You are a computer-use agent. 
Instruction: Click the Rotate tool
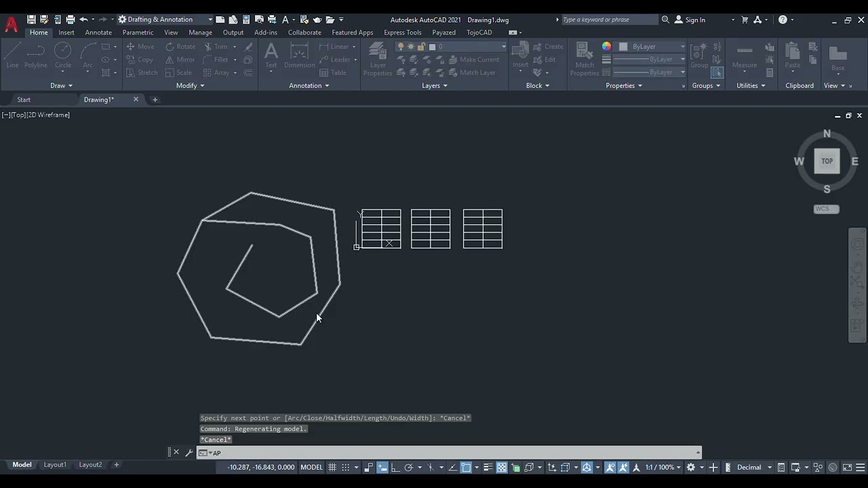click(x=180, y=47)
